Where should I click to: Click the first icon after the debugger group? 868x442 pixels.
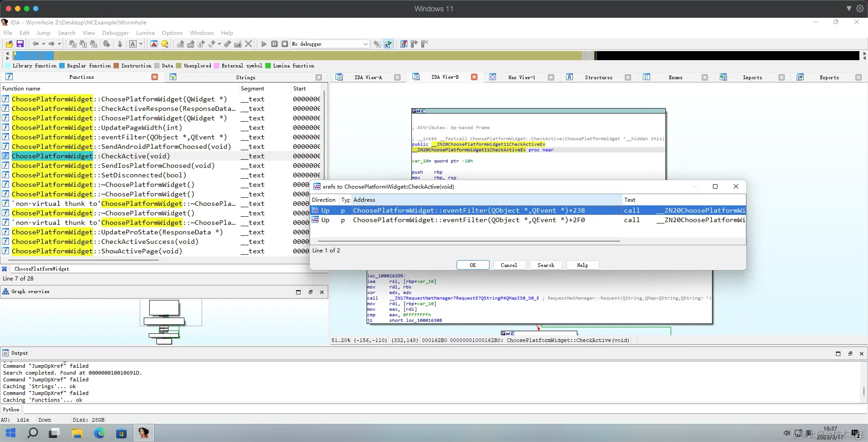coord(404,44)
